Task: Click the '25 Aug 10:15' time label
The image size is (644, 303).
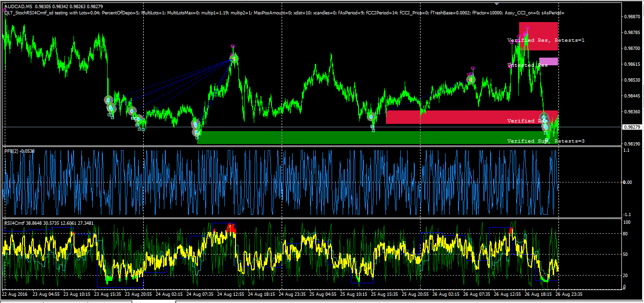Action: click(353, 294)
